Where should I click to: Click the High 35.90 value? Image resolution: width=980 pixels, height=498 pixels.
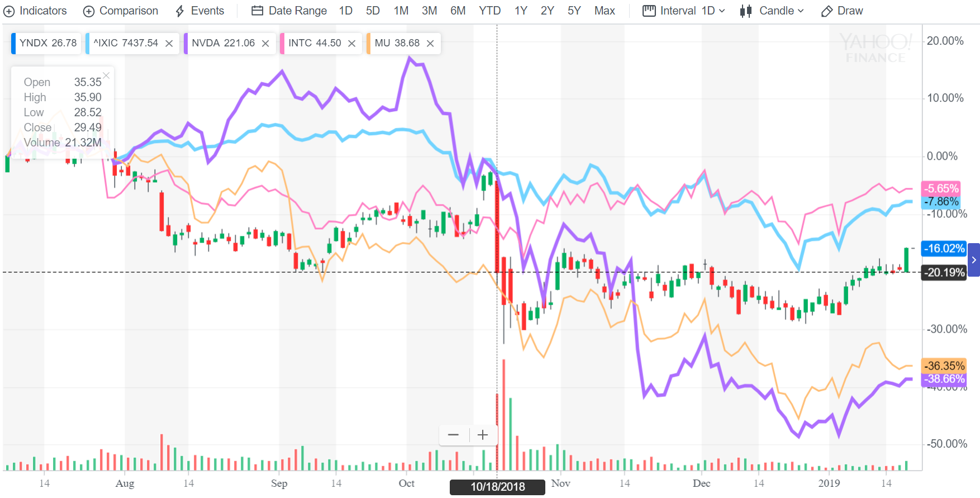coord(88,97)
